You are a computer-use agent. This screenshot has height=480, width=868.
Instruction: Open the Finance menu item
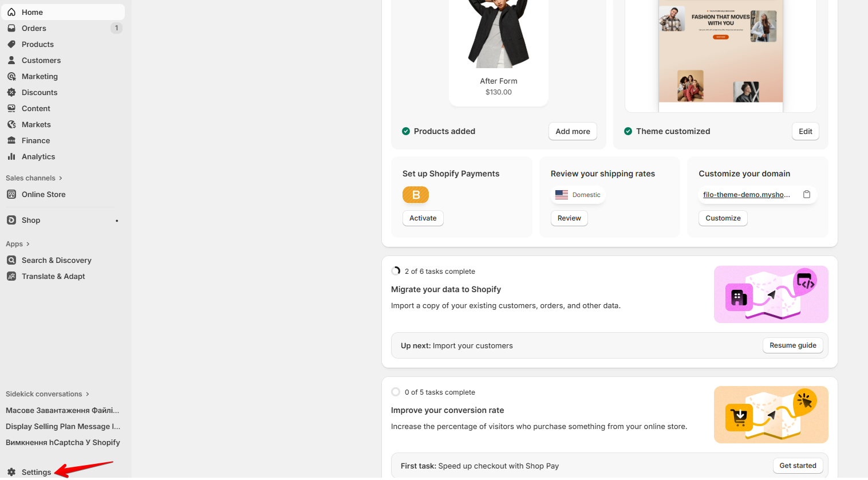pyautogui.click(x=35, y=140)
